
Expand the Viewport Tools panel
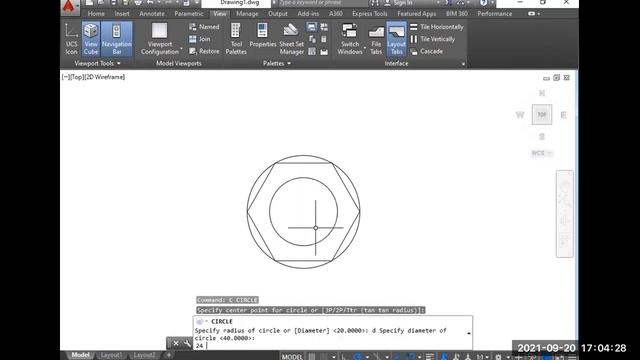click(x=97, y=64)
